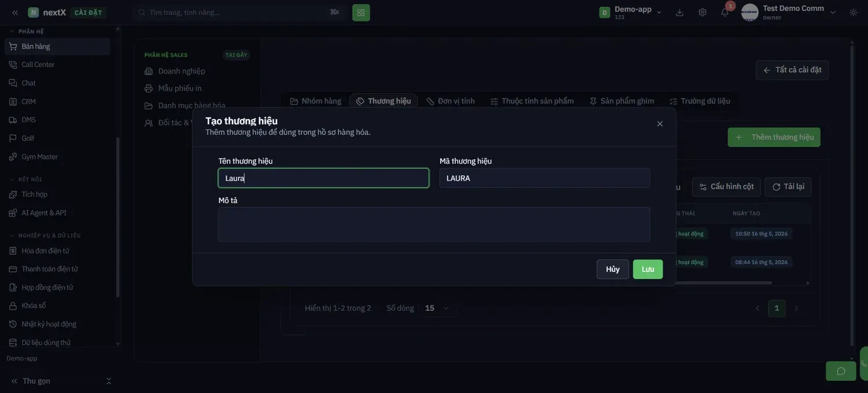Image resolution: width=868 pixels, height=393 pixels.
Task: Click the Lưu save button
Action: pyautogui.click(x=648, y=269)
